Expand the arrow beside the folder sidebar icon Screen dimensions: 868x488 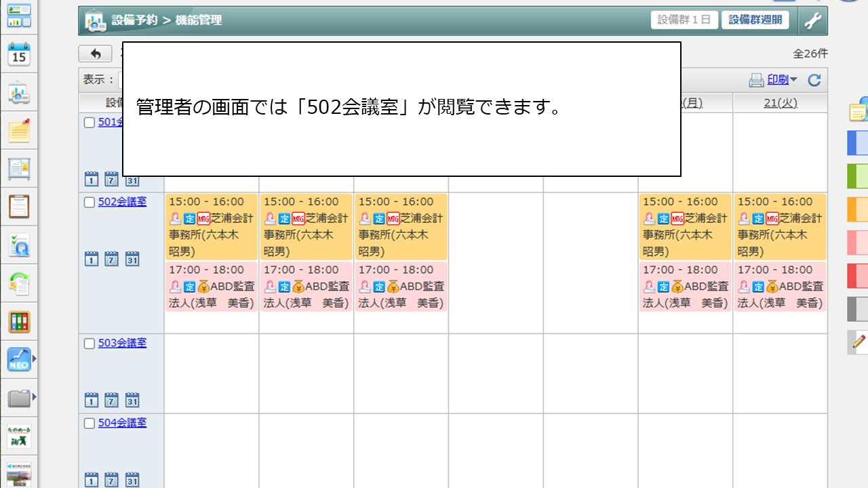click(x=34, y=396)
